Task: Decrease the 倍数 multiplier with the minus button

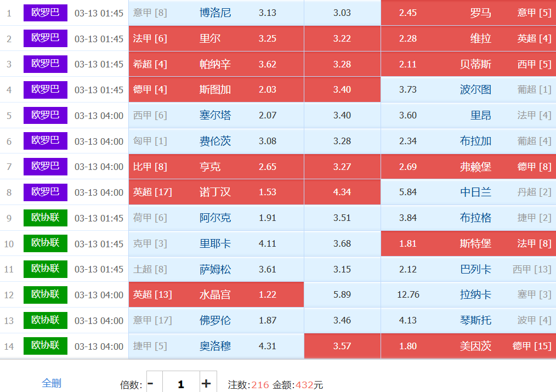Action: [151, 383]
